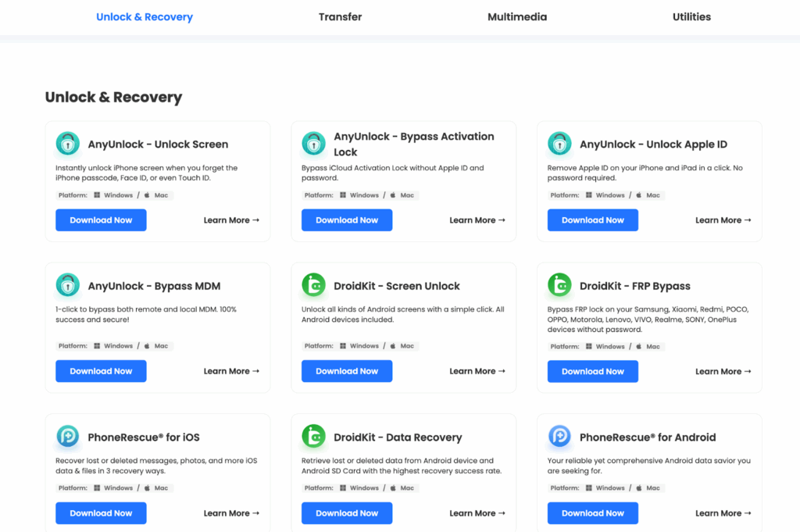Click the DroidKit Data Recovery icon
This screenshot has height=532, width=800.
pos(314,437)
